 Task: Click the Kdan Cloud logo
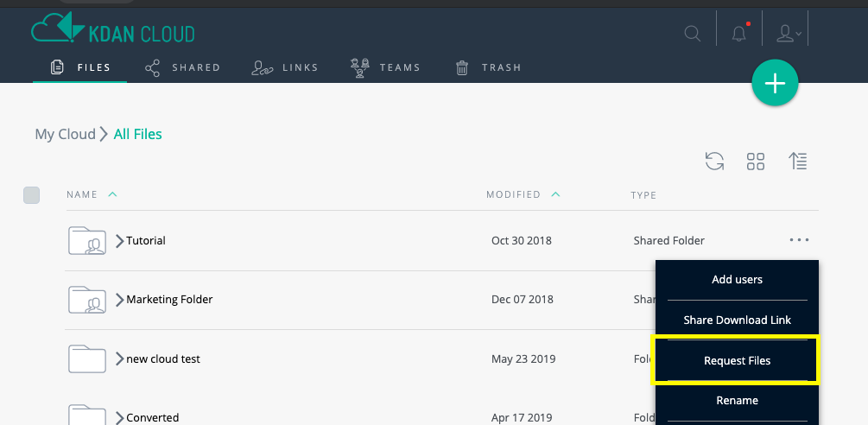pyautogui.click(x=113, y=29)
